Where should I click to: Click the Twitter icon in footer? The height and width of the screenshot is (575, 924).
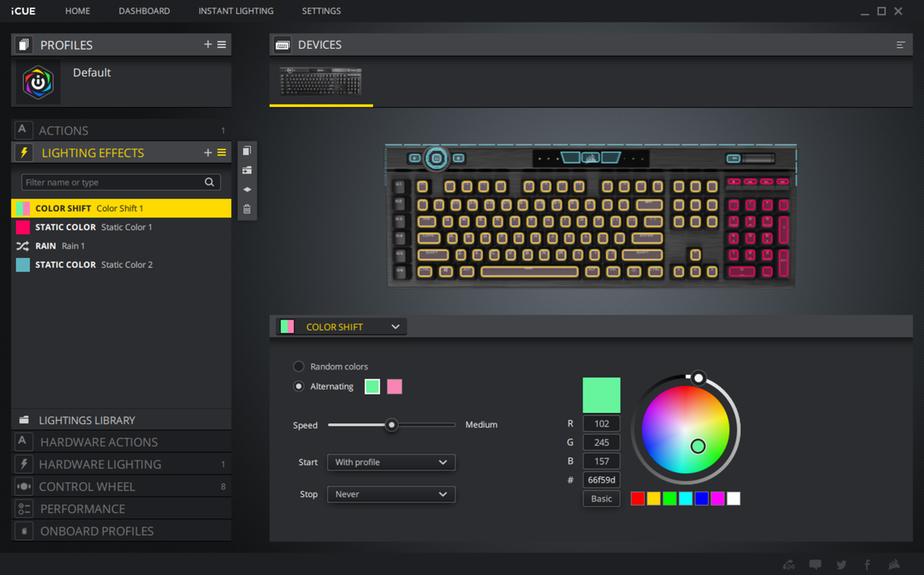click(842, 565)
